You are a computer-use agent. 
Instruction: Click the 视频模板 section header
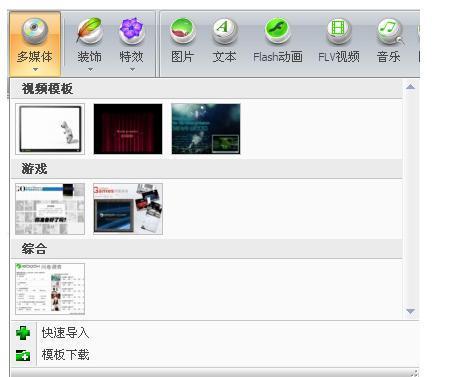point(206,89)
